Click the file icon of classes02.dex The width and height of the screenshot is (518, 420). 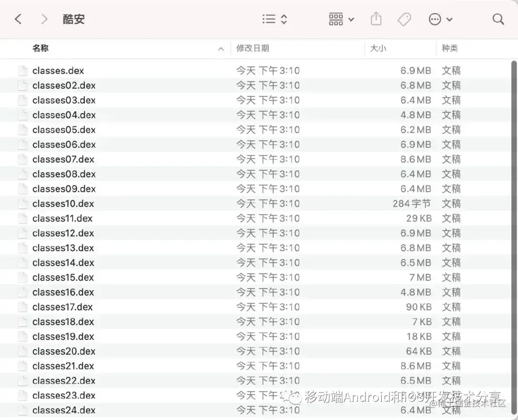(x=23, y=85)
